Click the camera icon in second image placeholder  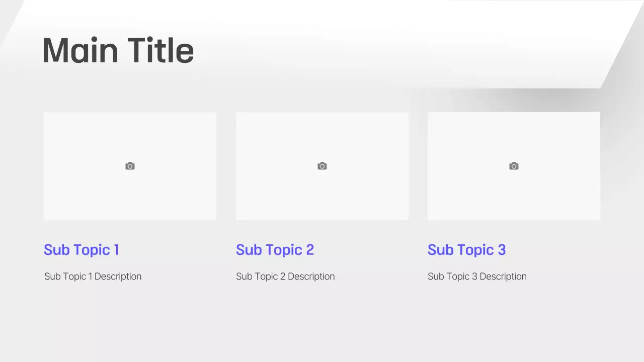322,166
